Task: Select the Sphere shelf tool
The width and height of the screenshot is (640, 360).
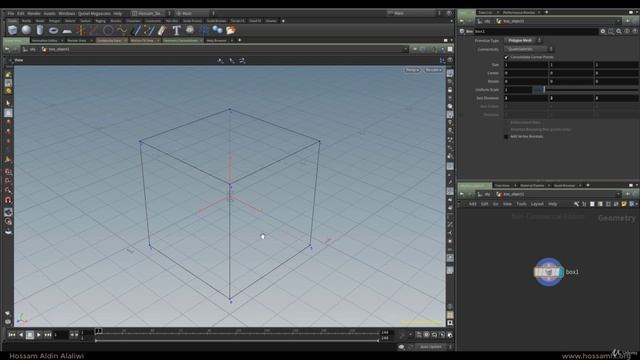Action: click(x=26, y=30)
